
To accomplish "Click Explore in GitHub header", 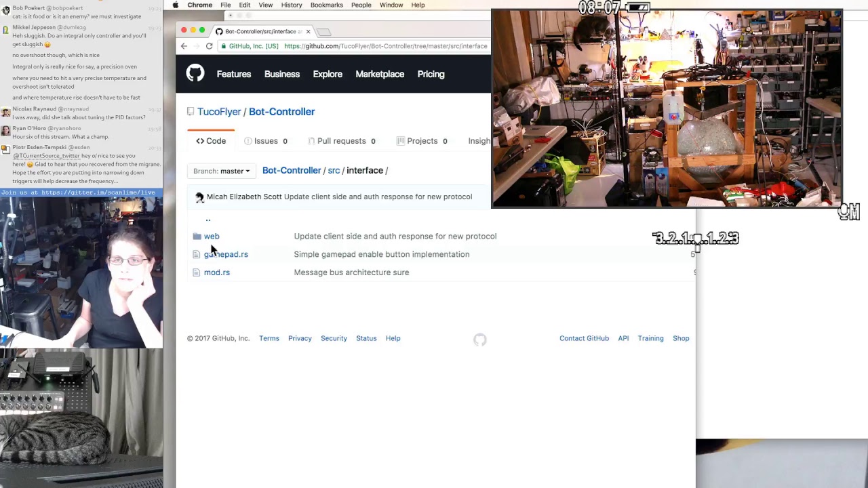I will 328,74.
